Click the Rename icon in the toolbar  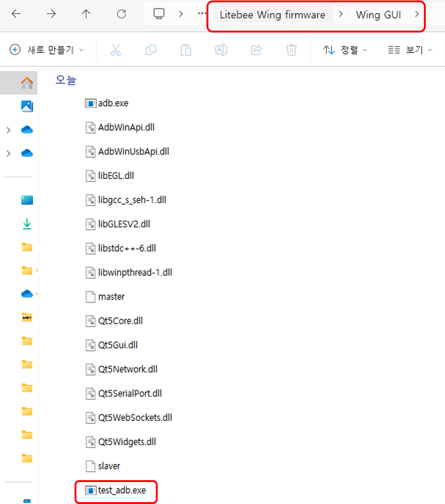click(221, 50)
